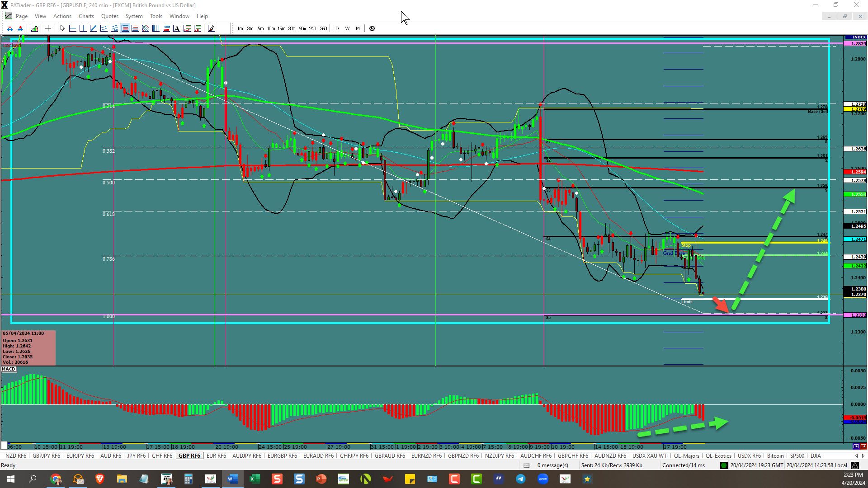Switch chart to 1m timeframe

[x=240, y=28]
